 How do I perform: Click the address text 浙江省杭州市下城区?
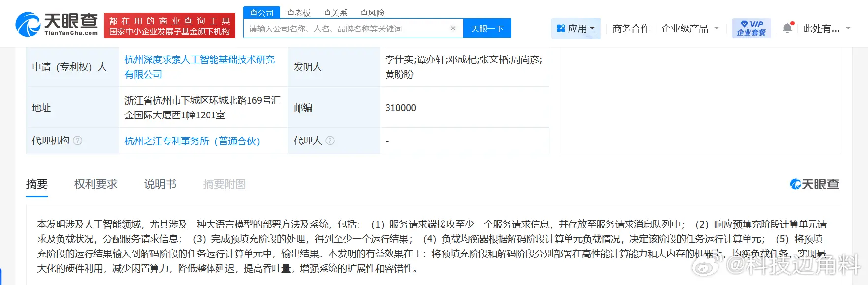point(203,108)
